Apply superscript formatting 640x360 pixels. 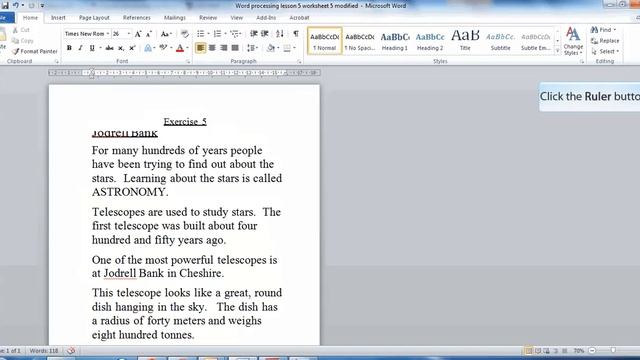pyautogui.click(x=132, y=48)
